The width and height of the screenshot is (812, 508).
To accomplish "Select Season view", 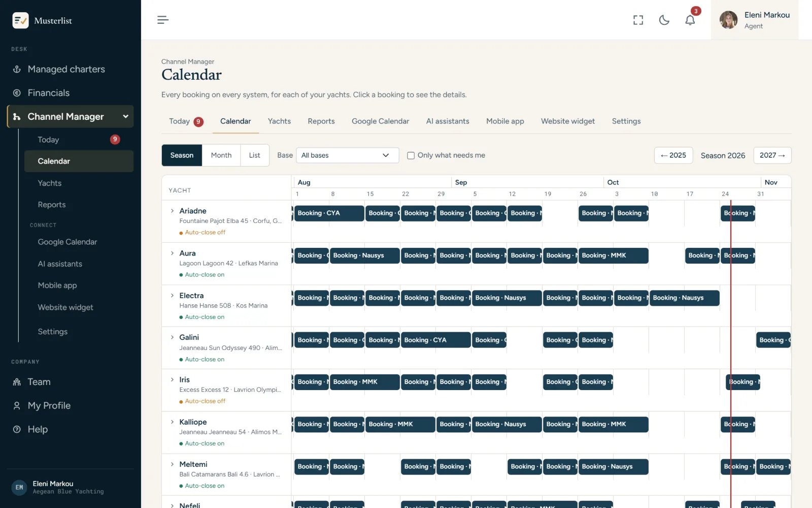I will [182, 155].
